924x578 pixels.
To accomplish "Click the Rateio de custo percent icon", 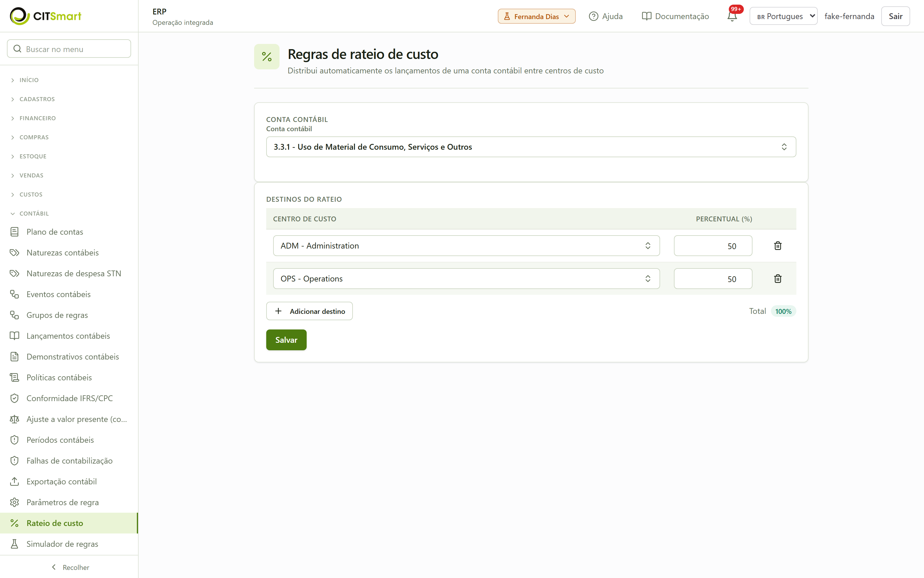I will point(14,523).
